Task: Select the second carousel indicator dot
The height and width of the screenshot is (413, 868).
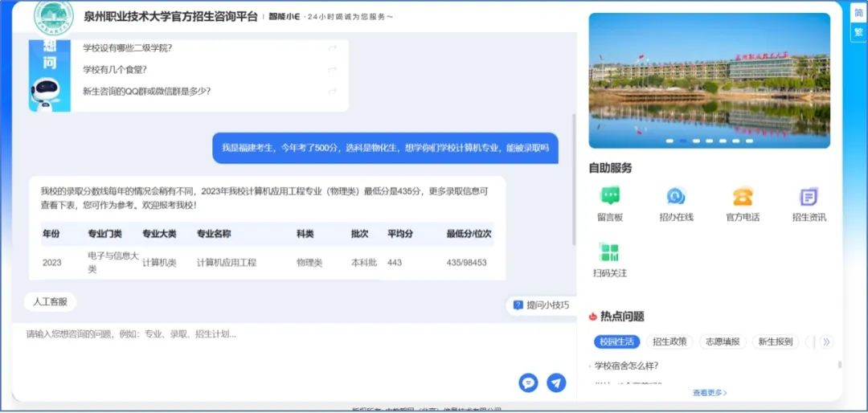Action: point(683,141)
